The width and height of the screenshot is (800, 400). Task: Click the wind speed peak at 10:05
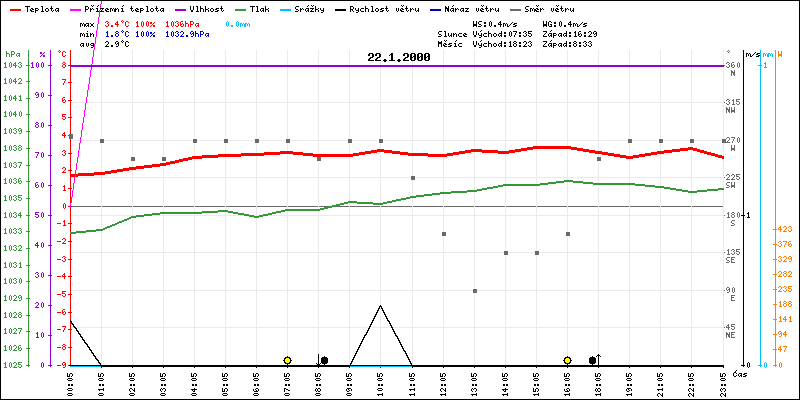click(380, 305)
